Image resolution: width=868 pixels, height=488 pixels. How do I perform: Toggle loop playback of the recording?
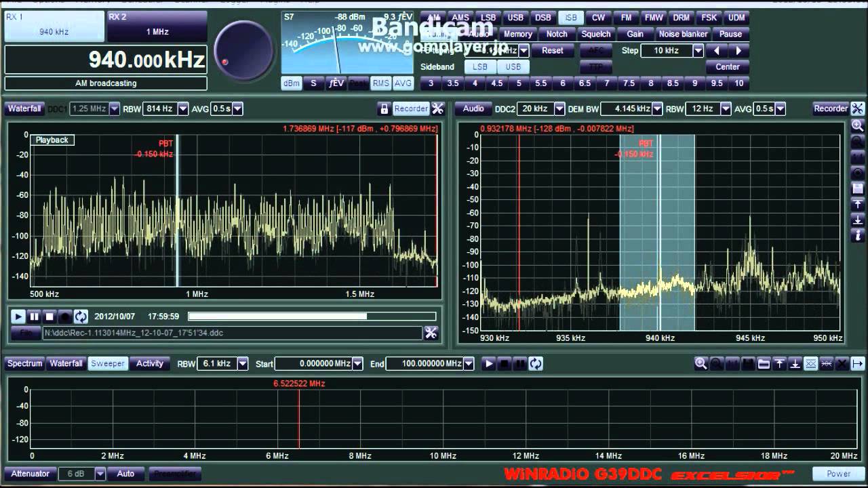coord(81,317)
